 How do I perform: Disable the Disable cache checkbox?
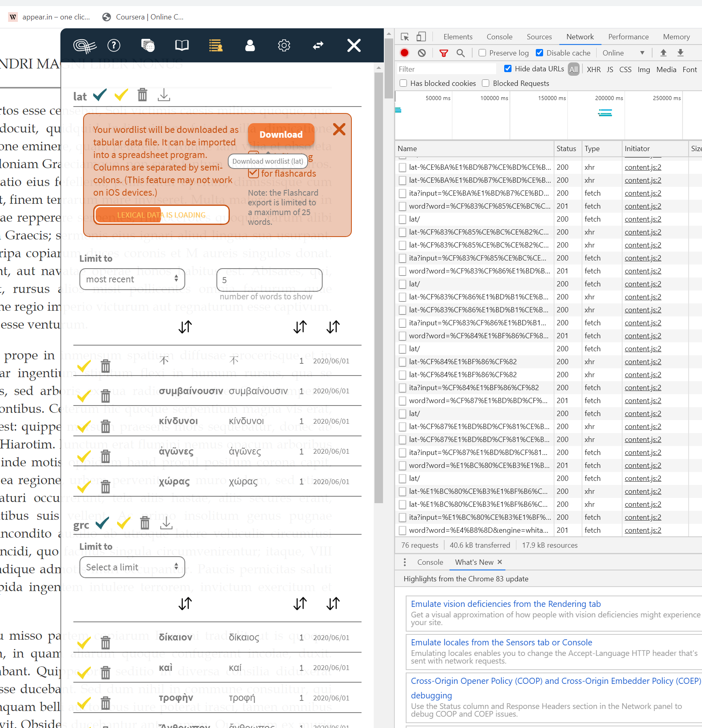[539, 53]
